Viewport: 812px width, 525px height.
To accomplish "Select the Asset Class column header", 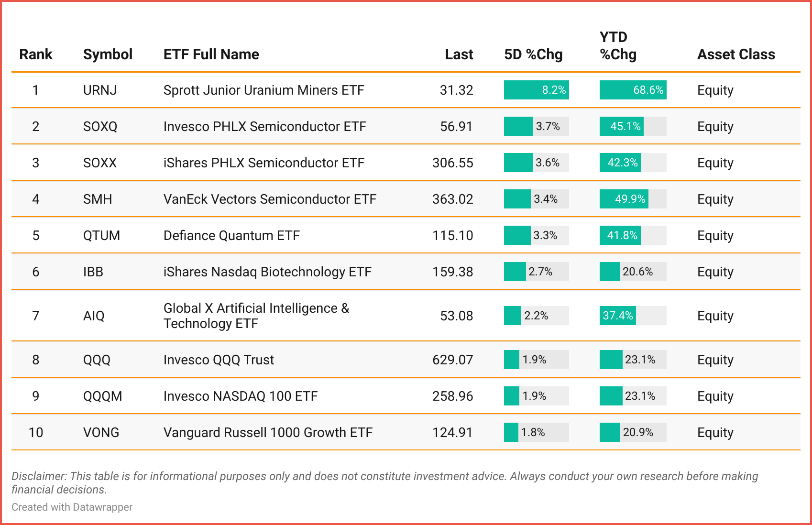I will point(736,55).
